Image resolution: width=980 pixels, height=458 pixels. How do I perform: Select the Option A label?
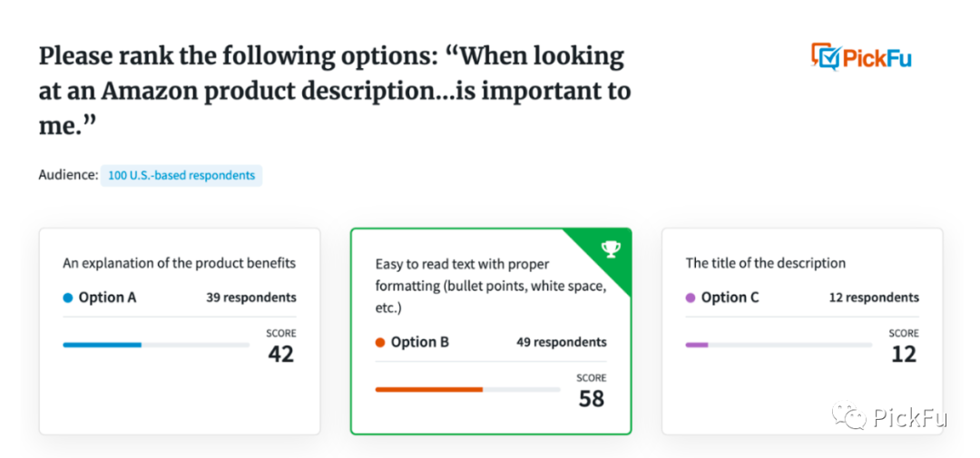(x=107, y=297)
